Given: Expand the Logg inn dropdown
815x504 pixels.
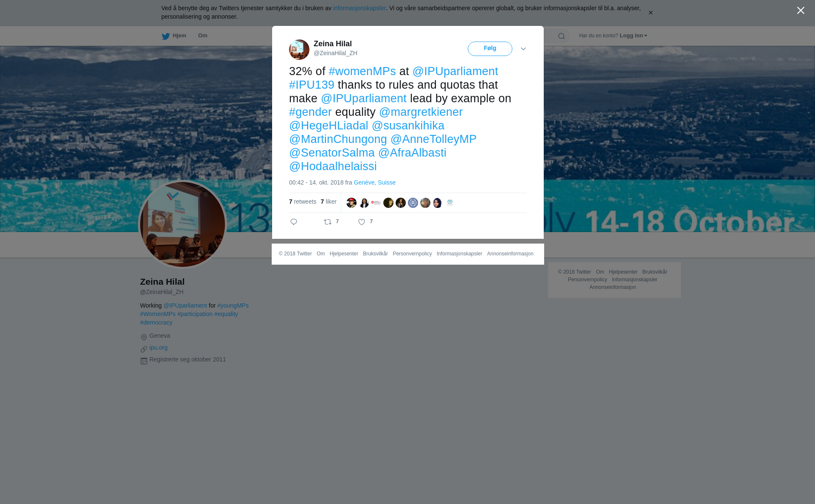Looking at the screenshot, I should tap(633, 36).
